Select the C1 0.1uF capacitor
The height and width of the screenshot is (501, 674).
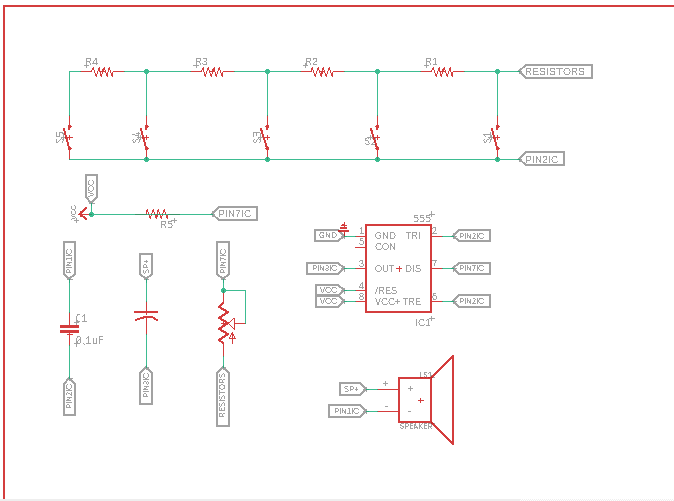pyautogui.click(x=69, y=327)
